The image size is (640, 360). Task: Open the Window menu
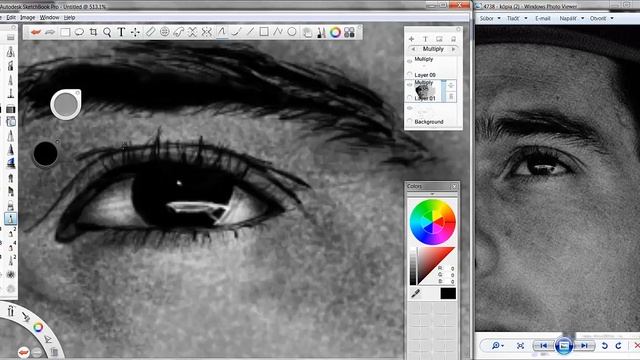pyautogui.click(x=49, y=18)
